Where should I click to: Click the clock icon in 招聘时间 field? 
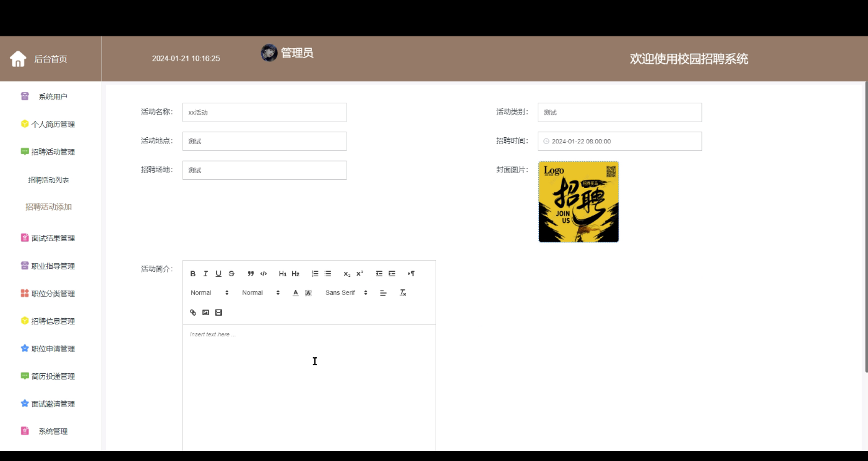point(546,142)
